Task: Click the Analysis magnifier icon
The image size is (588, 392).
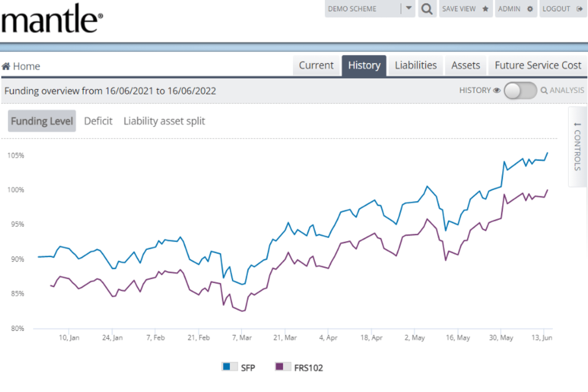Action: 544,90
